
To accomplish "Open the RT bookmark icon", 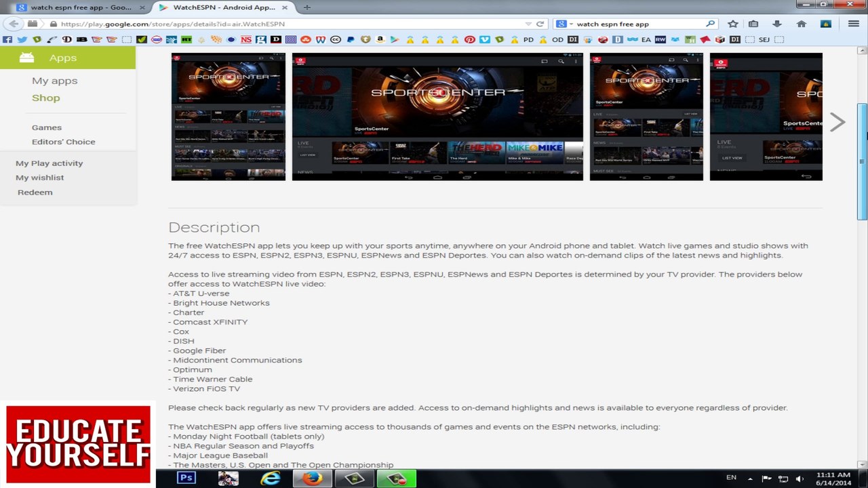I will 186,39.
